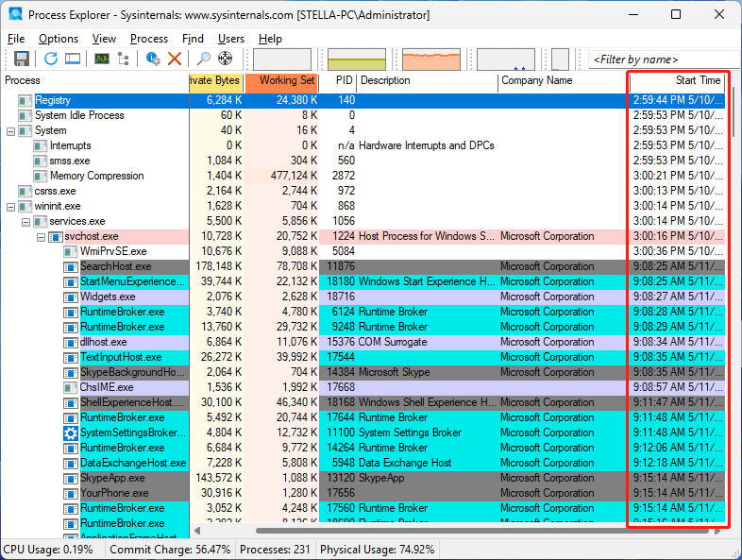This screenshot has height=560, width=742.
Task: Open the Help menu
Action: point(270,39)
